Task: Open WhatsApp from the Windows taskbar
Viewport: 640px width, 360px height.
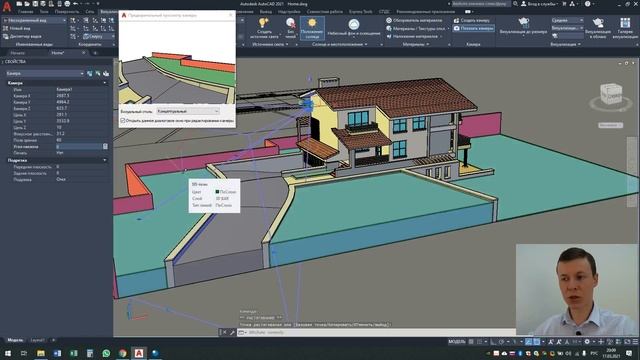Action: click(106, 353)
